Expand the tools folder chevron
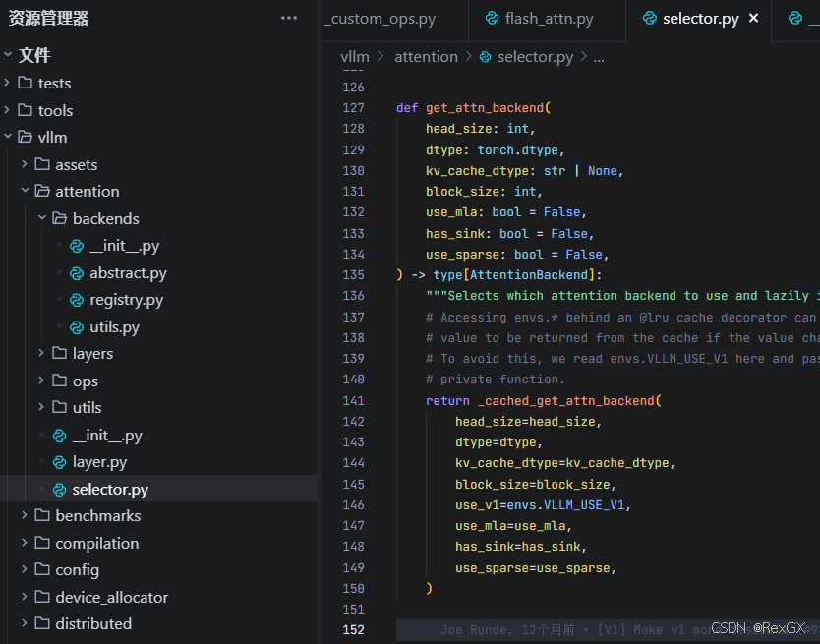The width and height of the screenshot is (820, 644). [x=7, y=109]
